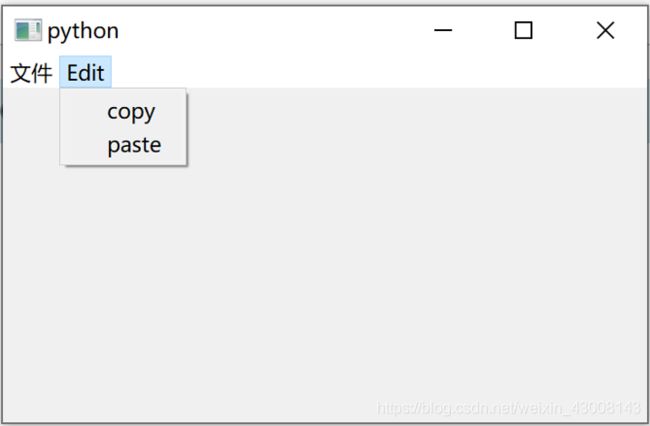
Task: Click the python title text
Action: [x=83, y=31]
